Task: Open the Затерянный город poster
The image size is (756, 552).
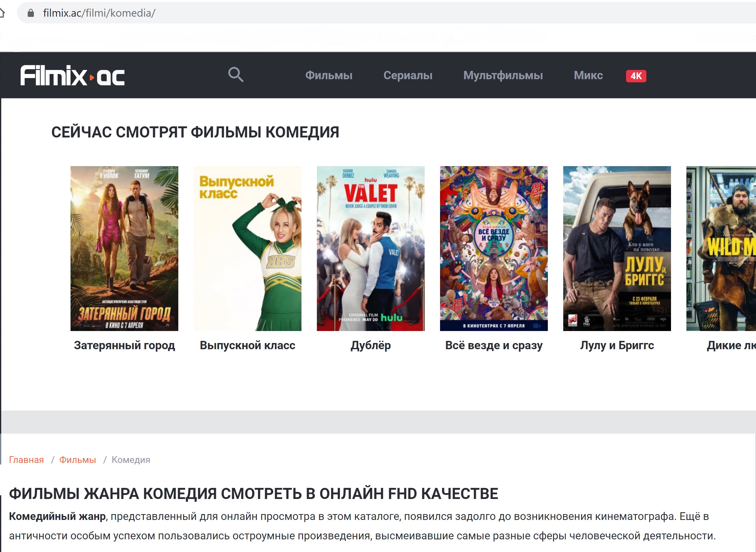Action: [x=124, y=248]
